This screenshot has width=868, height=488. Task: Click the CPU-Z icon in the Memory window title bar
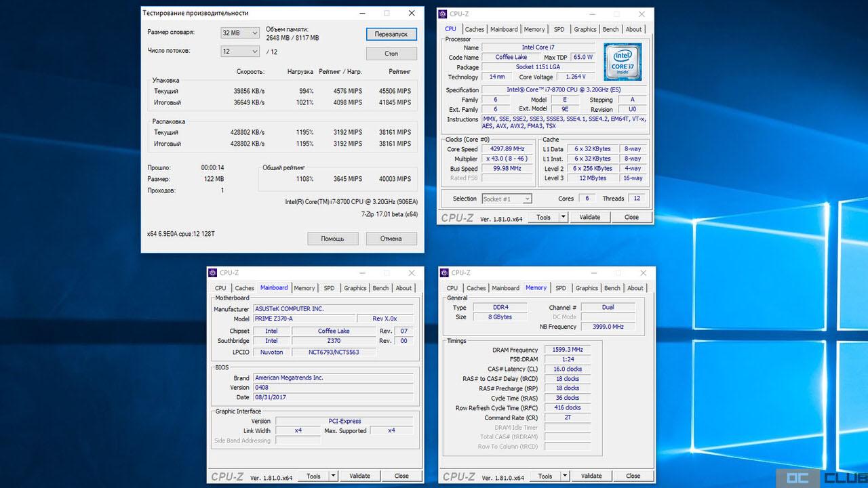tap(445, 272)
